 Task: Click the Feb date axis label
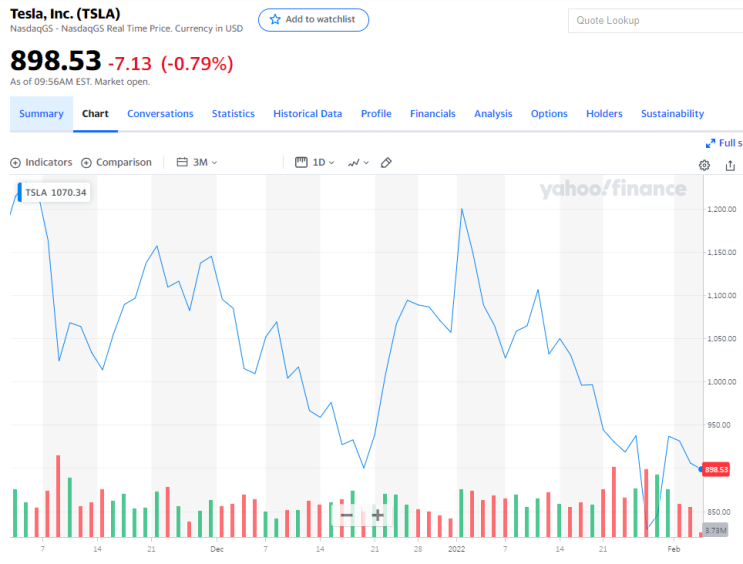(x=674, y=549)
